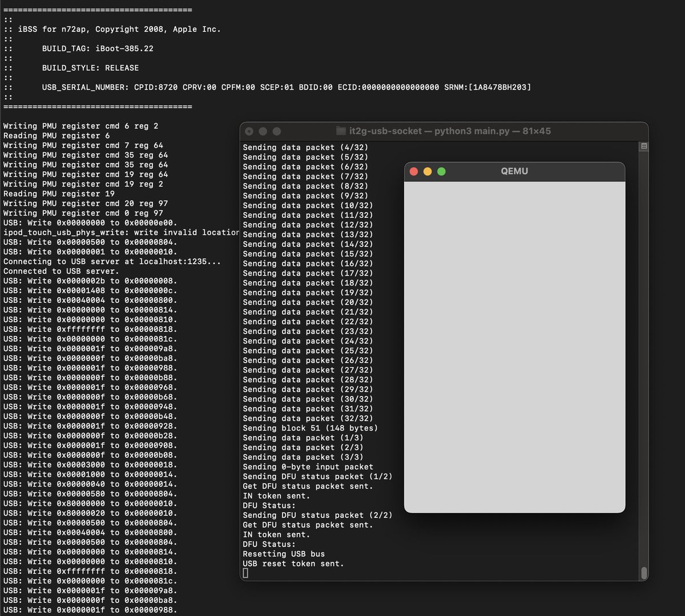Viewport: 685px width, 616px height.
Task: Click 'Connecting to USB server at localhost:1235...'
Action: tap(112, 262)
